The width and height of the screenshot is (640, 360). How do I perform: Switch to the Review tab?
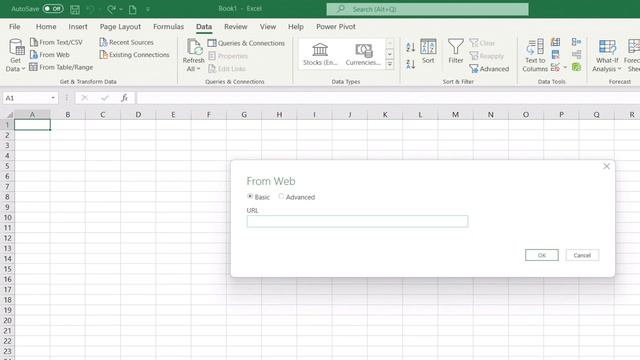click(236, 27)
